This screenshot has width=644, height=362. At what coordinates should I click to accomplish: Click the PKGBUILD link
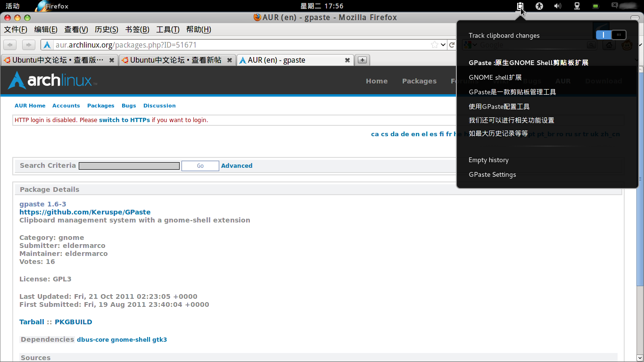tap(74, 322)
